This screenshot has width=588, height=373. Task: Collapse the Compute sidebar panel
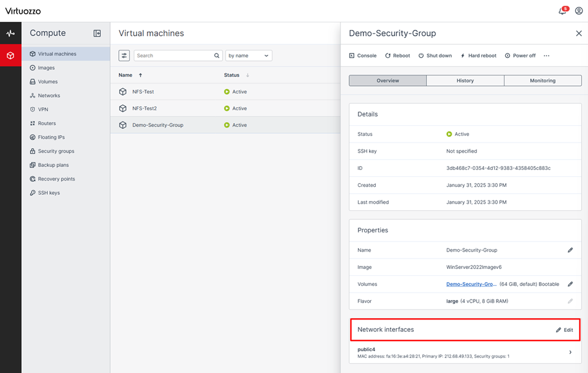[97, 34]
